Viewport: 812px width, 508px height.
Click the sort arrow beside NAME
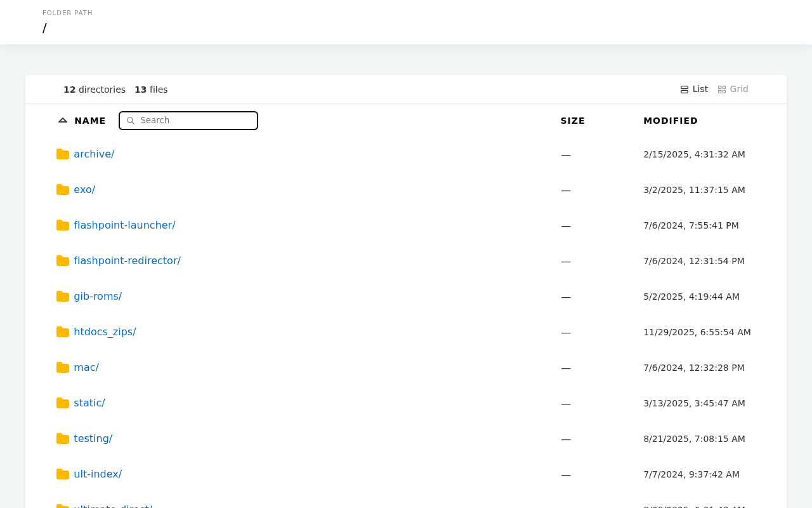63,120
